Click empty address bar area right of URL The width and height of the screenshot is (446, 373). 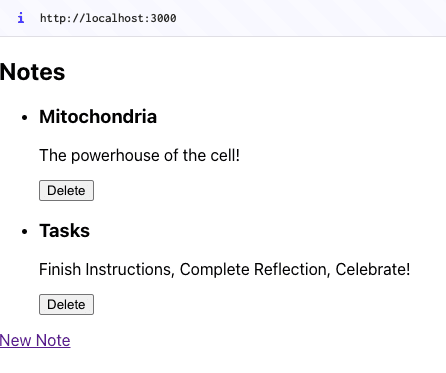(x=310, y=18)
